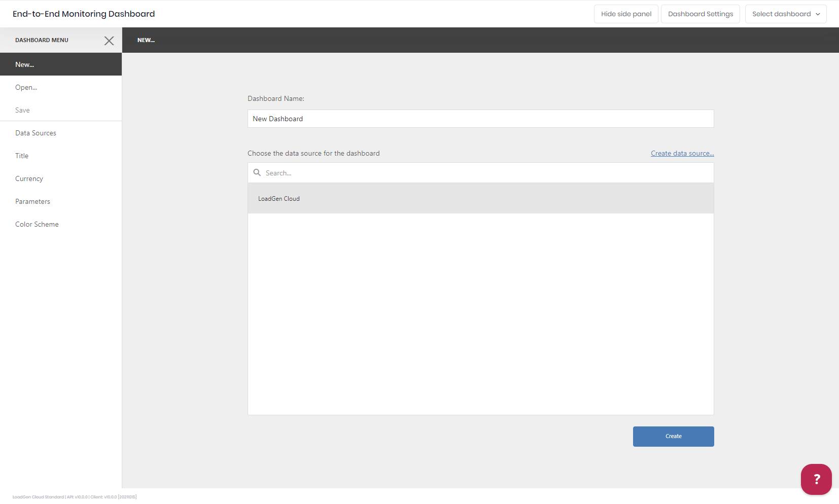Screen dimensions: 839x504
Task: Click the Hide side panel button
Action: (626, 14)
